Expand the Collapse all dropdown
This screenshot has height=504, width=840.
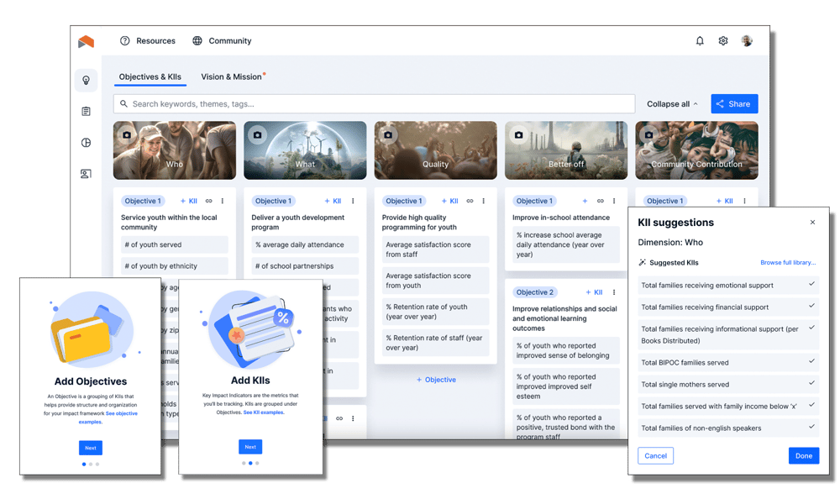click(670, 103)
